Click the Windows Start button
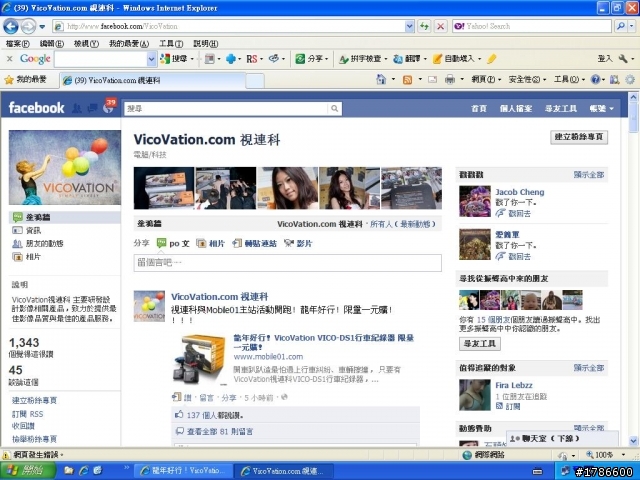The image size is (640, 480). [27, 471]
